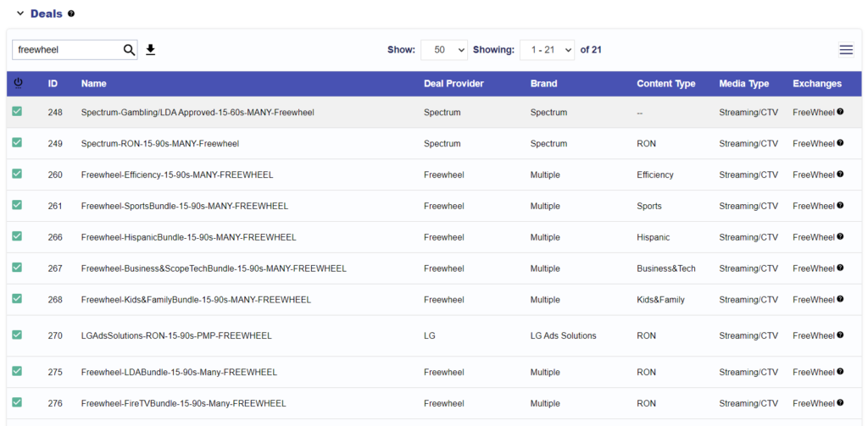Viewport: 868px width, 426px height.
Task: Sort by Media Type column header
Action: click(744, 84)
